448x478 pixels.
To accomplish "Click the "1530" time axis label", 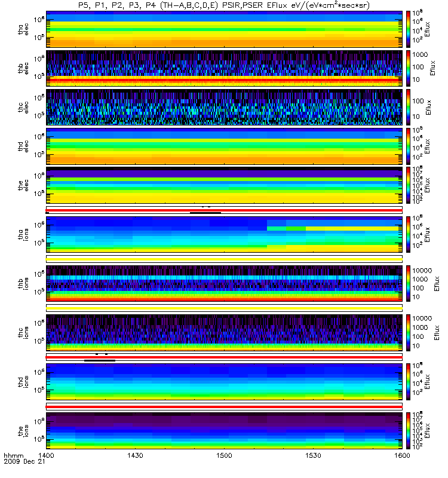I will click(313, 455).
